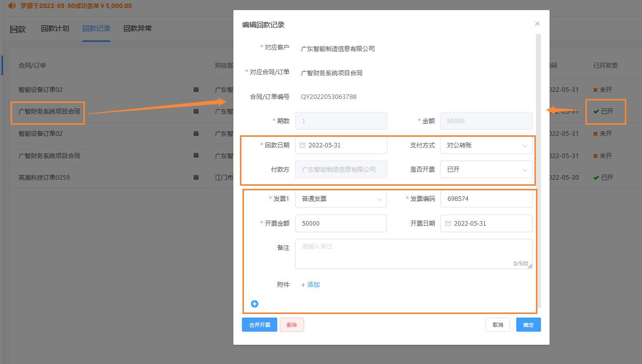
Task: Click the blue plus add-invoice icon
Action: click(255, 304)
